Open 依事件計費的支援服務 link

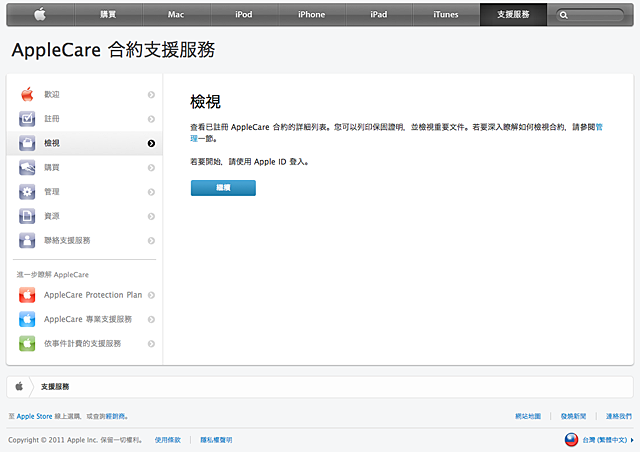click(82, 344)
